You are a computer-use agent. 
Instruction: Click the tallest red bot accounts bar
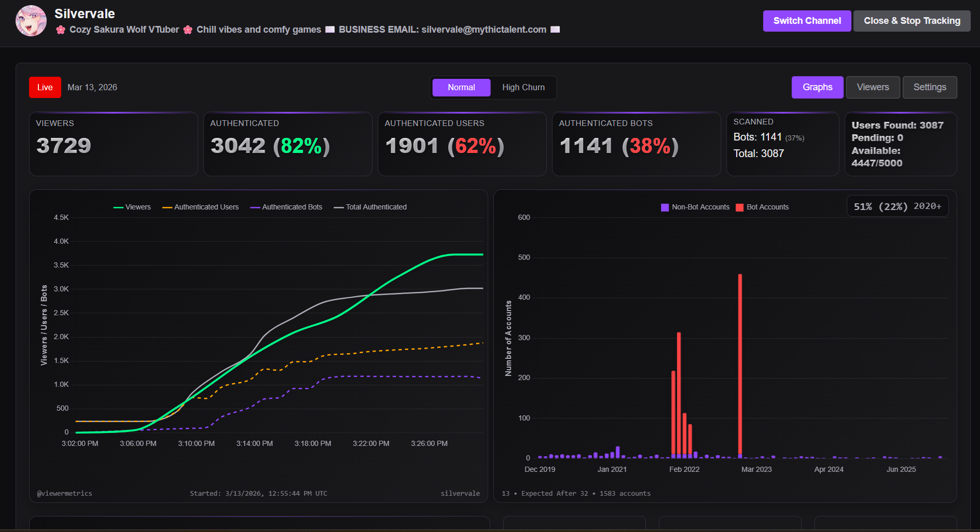[740, 363]
